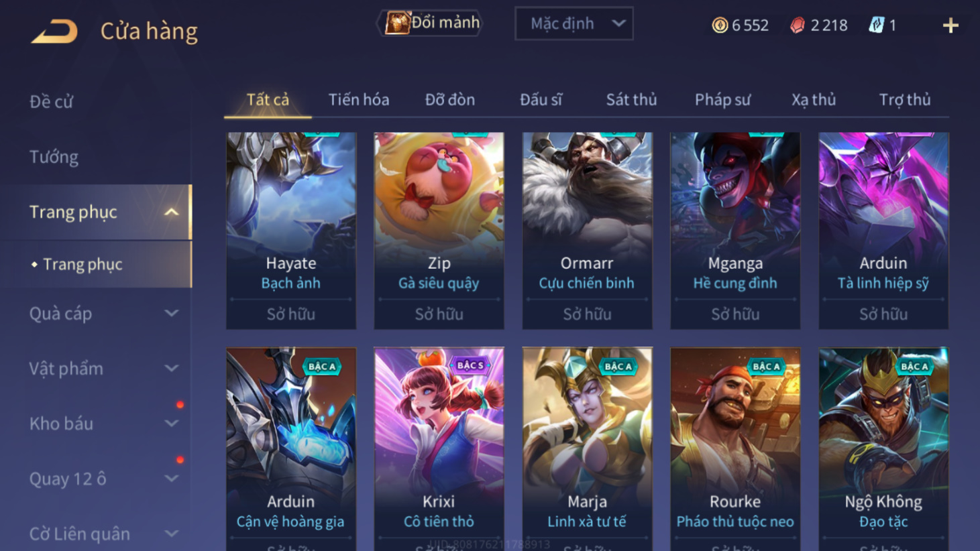The width and height of the screenshot is (980, 551).
Task: Tap the Đổi mảnh chest icon
Action: point(396,23)
